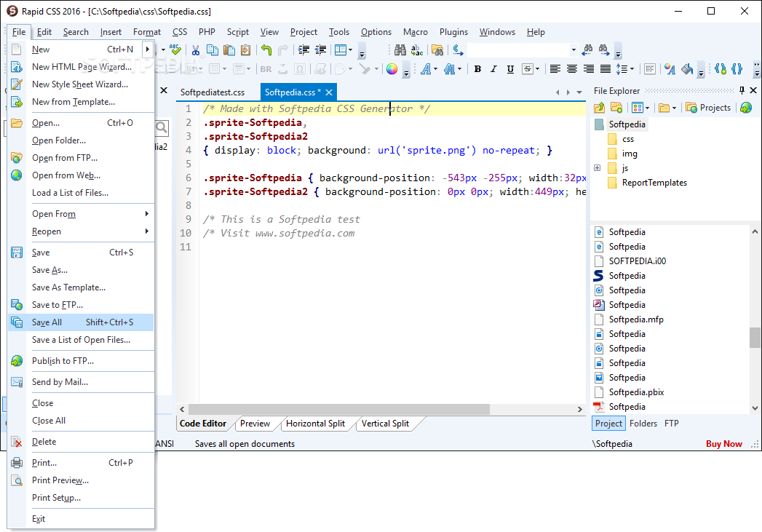This screenshot has height=532, width=762.
Task: Expand the Reopen submenu
Action: pos(146,231)
